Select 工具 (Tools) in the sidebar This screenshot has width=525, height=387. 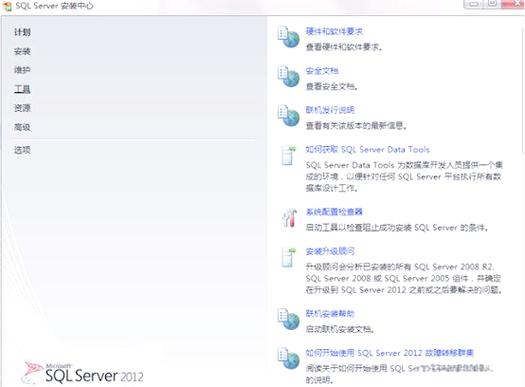click(x=22, y=89)
